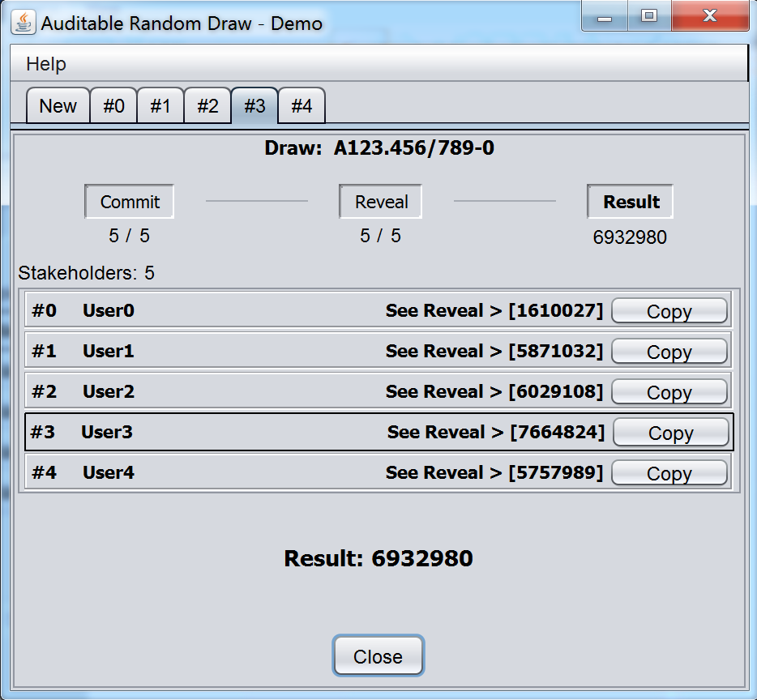Click 'See Reveal > [7664824]' text

pos(496,432)
